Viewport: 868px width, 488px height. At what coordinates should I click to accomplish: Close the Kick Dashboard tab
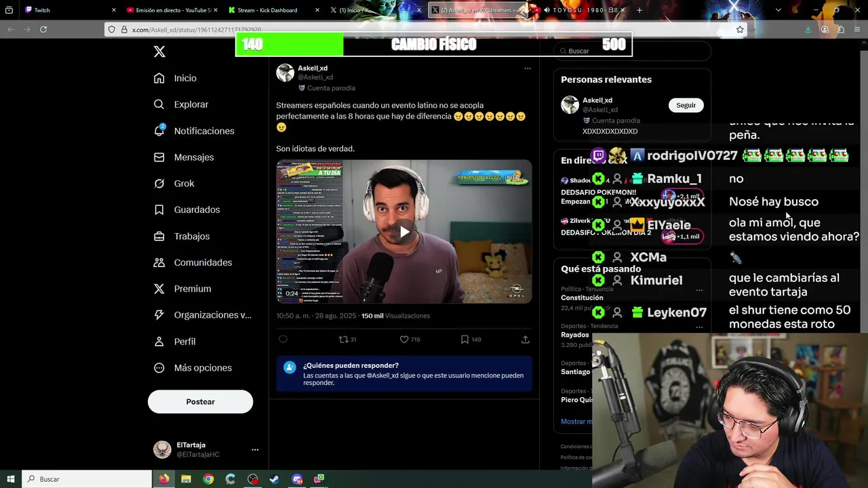click(x=317, y=10)
